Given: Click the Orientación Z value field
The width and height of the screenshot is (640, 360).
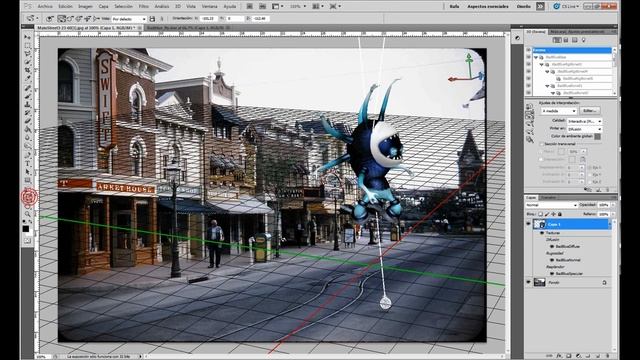Looking at the screenshot, I should click(x=260, y=19).
